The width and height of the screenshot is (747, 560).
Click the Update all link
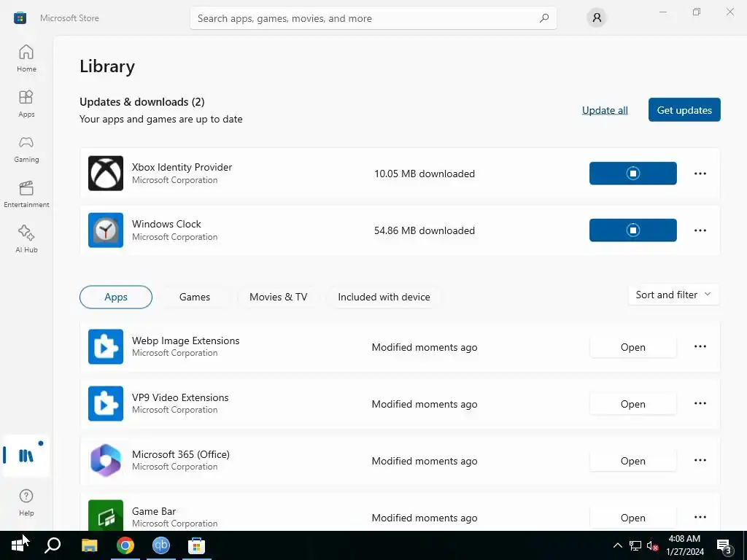tap(605, 110)
